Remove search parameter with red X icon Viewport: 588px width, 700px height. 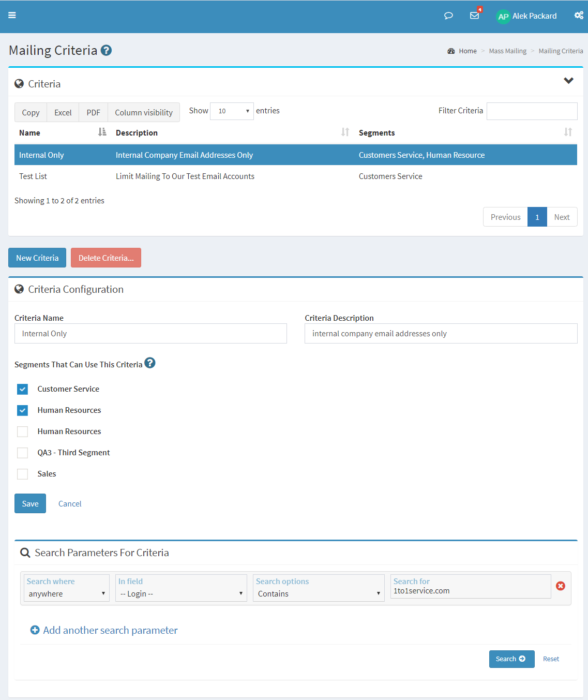561,586
